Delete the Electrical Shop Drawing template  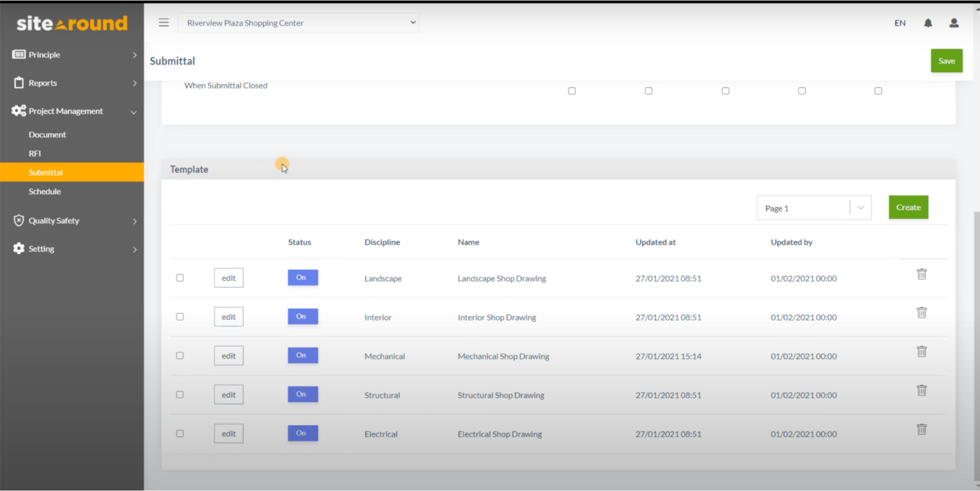tap(922, 429)
